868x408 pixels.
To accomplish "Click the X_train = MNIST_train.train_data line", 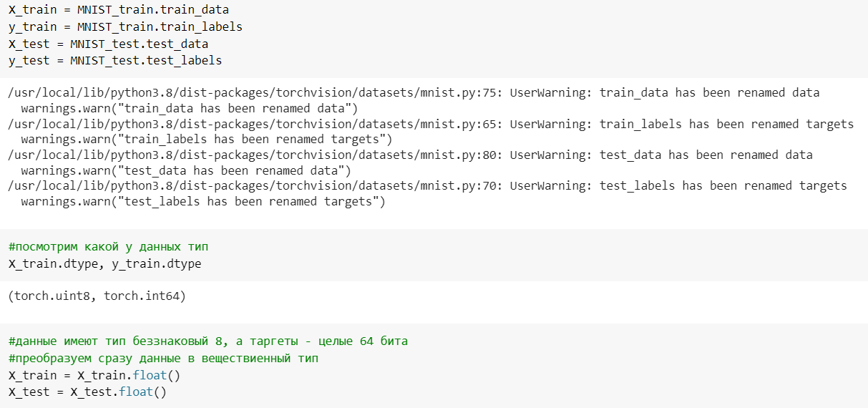I will [x=119, y=10].
